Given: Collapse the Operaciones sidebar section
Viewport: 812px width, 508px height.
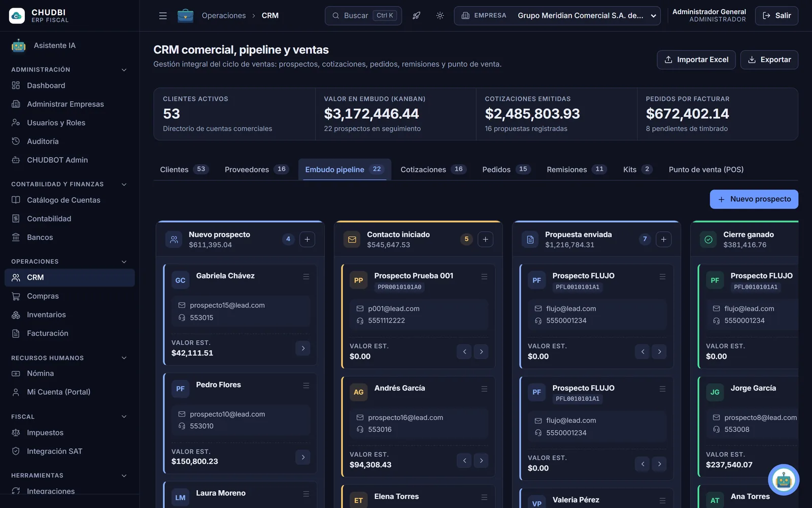Looking at the screenshot, I should [124, 262].
